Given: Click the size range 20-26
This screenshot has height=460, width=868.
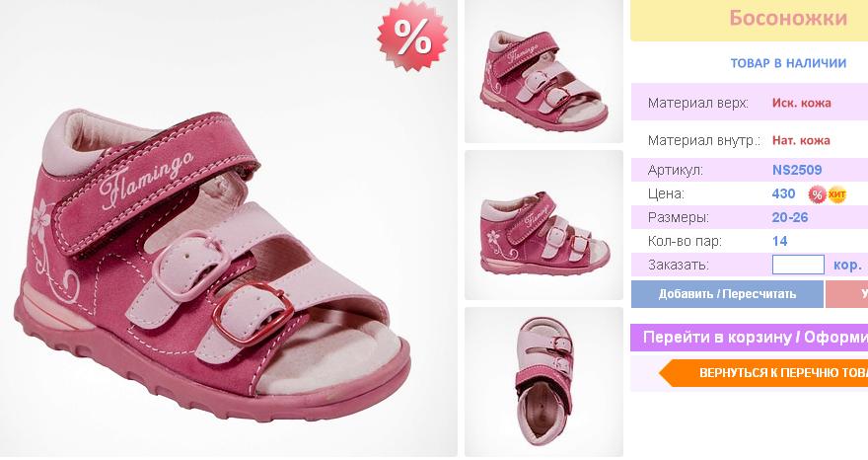Looking at the screenshot, I should (x=790, y=217).
